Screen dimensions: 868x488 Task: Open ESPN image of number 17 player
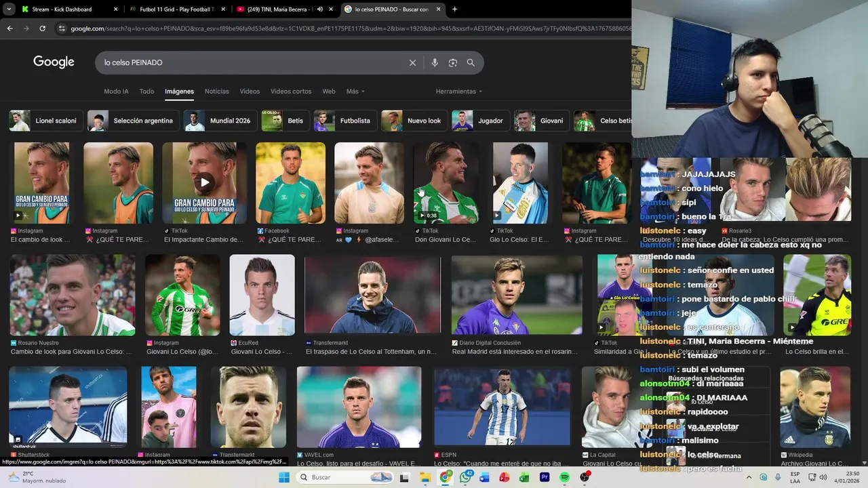pos(502,407)
